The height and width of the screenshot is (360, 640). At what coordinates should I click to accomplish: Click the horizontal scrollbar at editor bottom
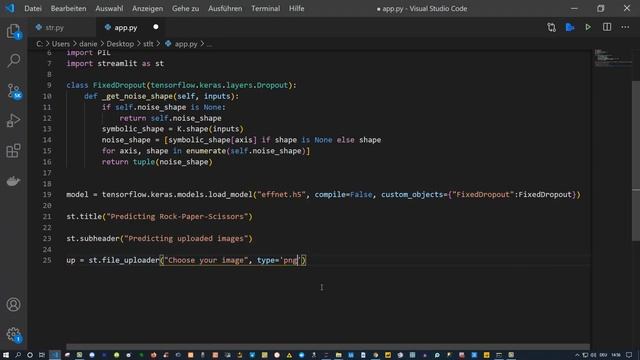click(328, 346)
